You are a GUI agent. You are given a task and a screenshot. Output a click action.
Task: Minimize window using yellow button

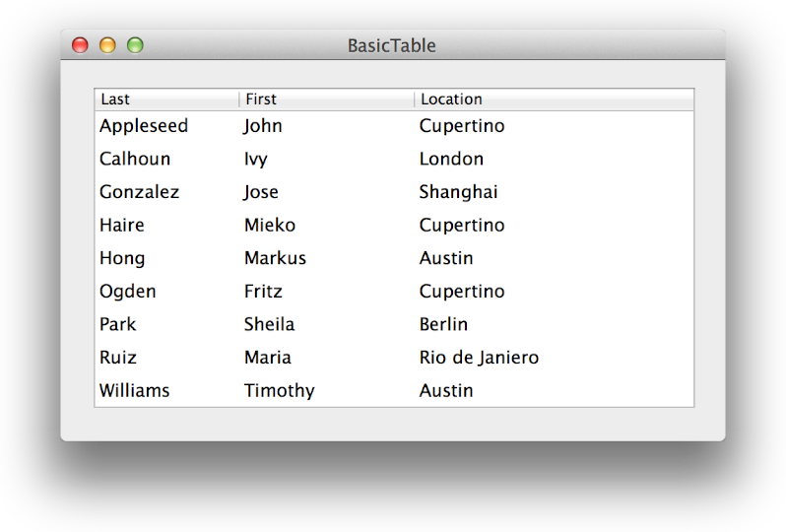coord(108,45)
